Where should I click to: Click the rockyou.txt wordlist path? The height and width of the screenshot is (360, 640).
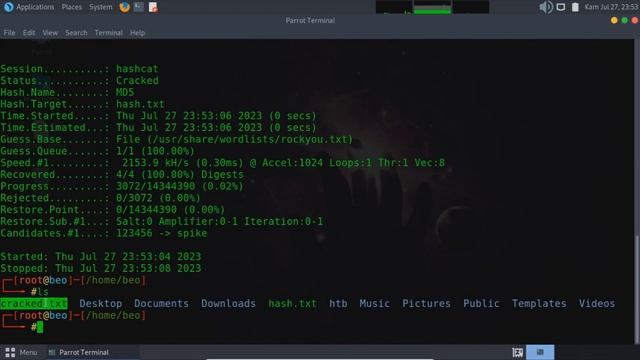(x=250, y=140)
